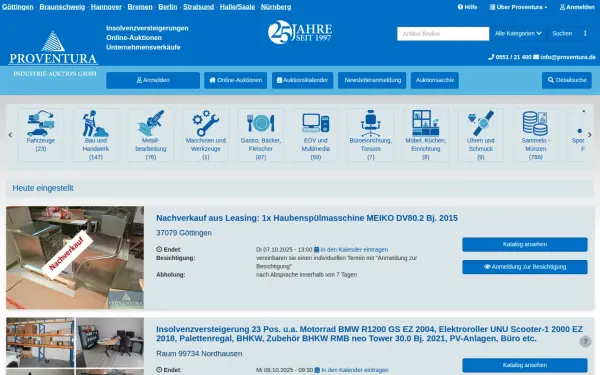This screenshot has width=600, height=375.
Task: Click Katalog ansehen for Nordhausen auction
Action: 525,365
